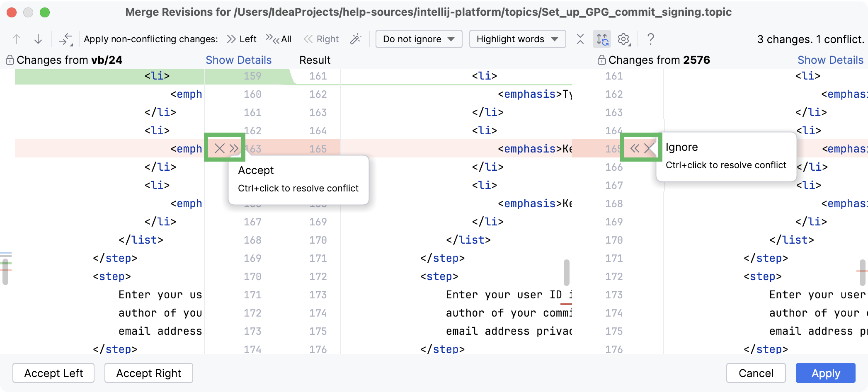The image size is (868, 392).
Task: Jump to the previous difference arrow
Action: [x=17, y=39]
